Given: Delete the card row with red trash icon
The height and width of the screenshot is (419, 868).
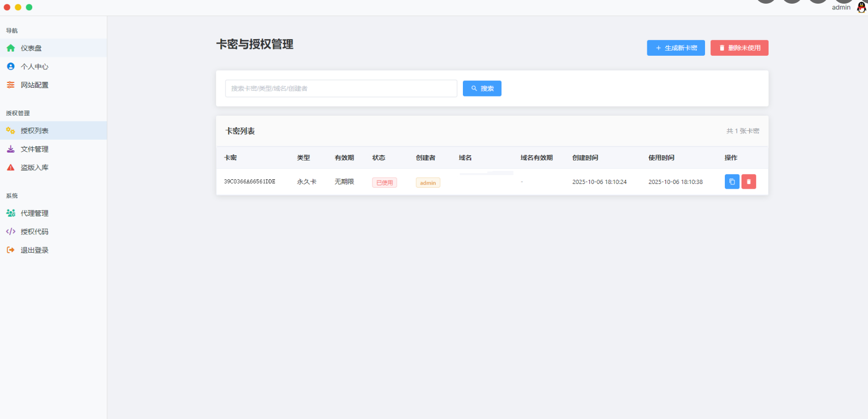Looking at the screenshot, I should [748, 182].
